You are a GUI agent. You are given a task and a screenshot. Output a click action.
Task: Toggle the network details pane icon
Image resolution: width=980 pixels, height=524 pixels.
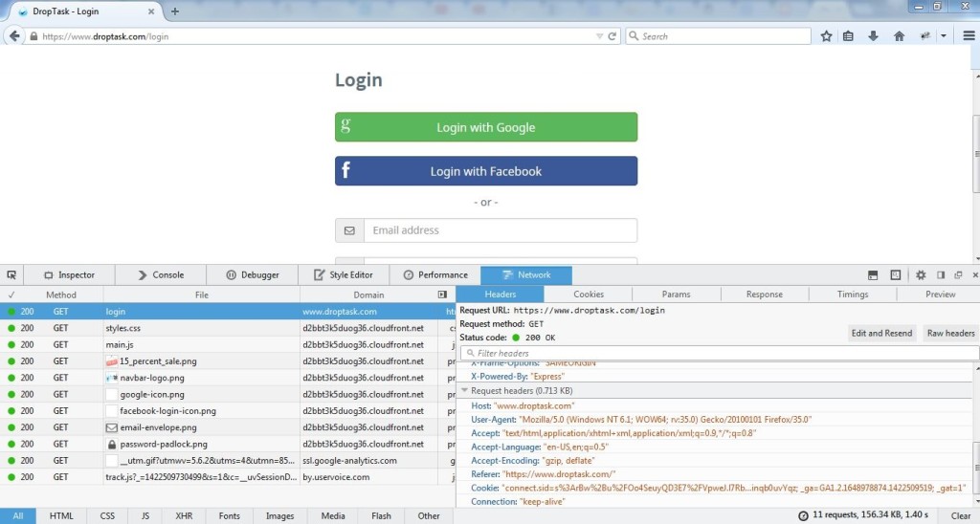point(442,295)
